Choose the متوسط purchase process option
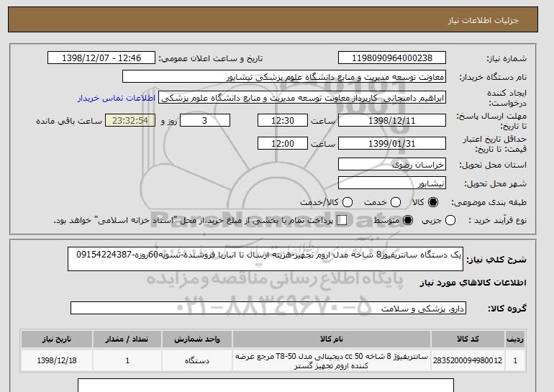Screen dimensions: 554x392 point(408,220)
